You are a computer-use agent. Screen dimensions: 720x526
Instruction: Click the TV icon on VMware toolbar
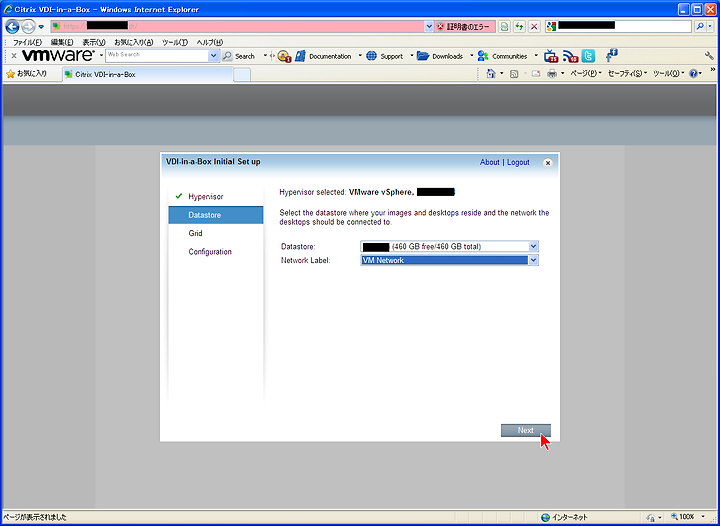pos(551,56)
